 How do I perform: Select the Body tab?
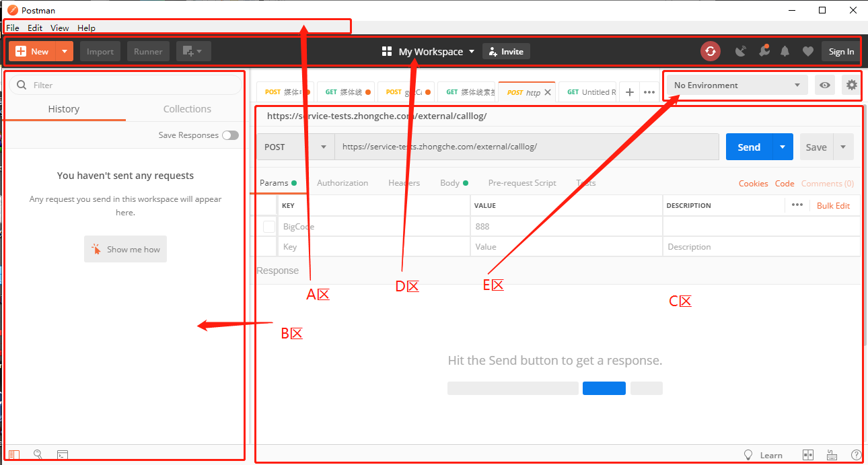click(454, 183)
